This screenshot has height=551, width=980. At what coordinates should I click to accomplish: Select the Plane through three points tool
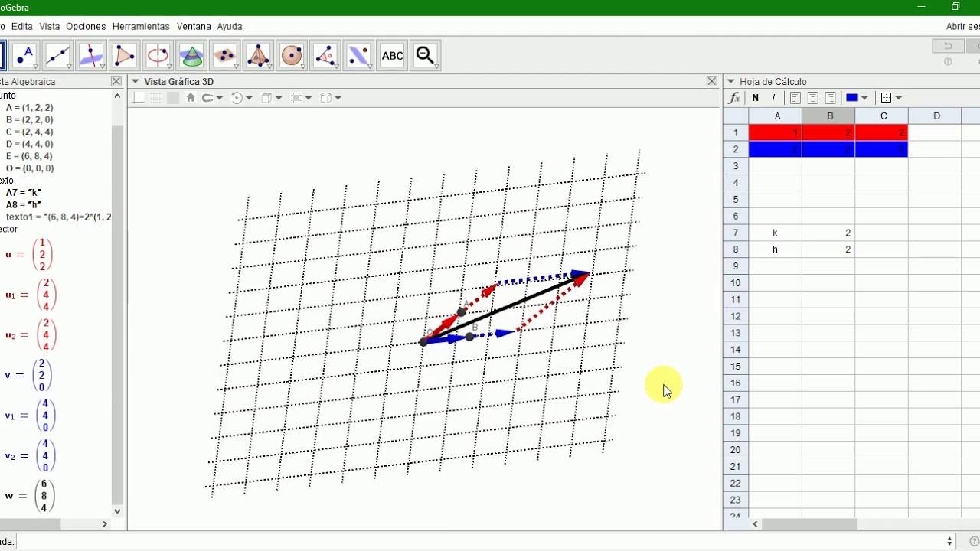[224, 56]
